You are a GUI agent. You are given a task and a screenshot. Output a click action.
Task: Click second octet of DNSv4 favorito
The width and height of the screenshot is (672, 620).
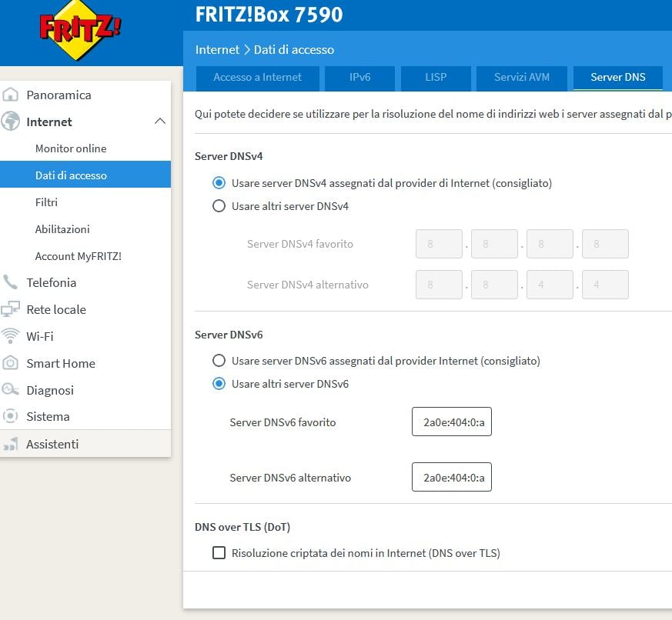pos(495,244)
